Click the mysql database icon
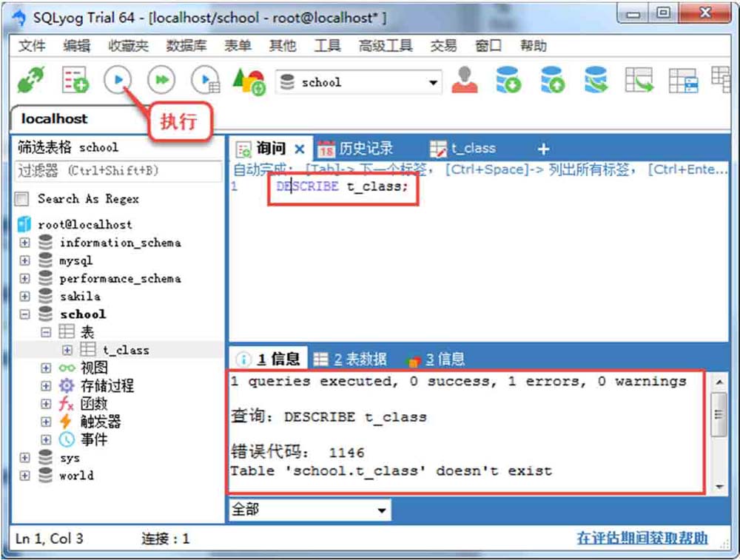This screenshot has height=560, width=740. pos(45,260)
